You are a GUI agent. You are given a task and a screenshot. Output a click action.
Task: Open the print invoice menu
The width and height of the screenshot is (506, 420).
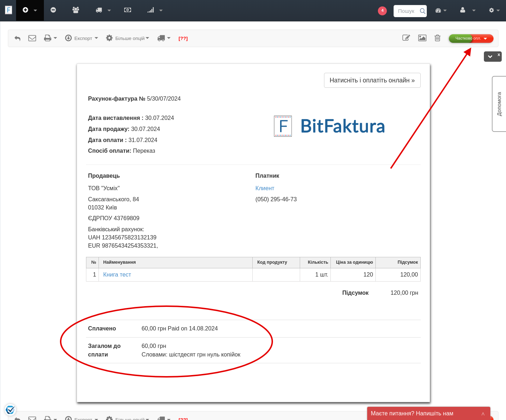pyautogui.click(x=50, y=38)
